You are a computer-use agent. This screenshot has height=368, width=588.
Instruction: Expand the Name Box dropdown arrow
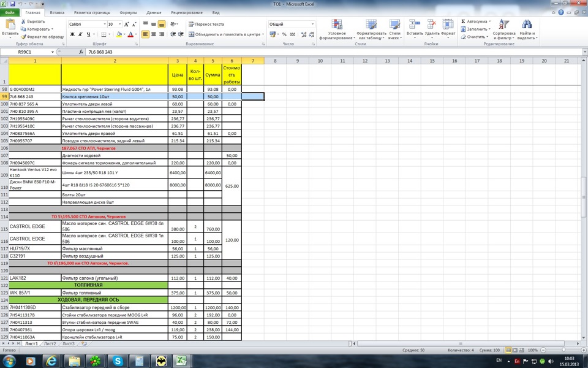[53, 52]
